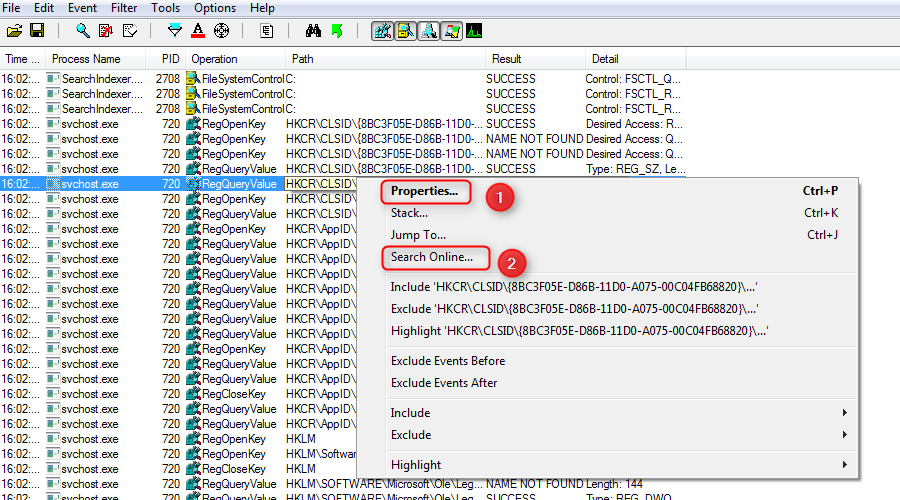
Task: Toggle event capture with the magnifier icon
Action: [x=83, y=31]
